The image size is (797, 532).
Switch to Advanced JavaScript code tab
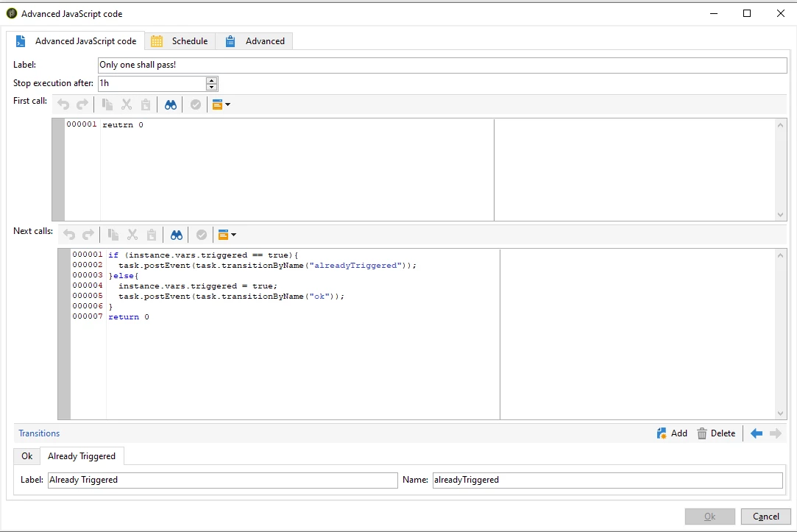coord(76,41)
